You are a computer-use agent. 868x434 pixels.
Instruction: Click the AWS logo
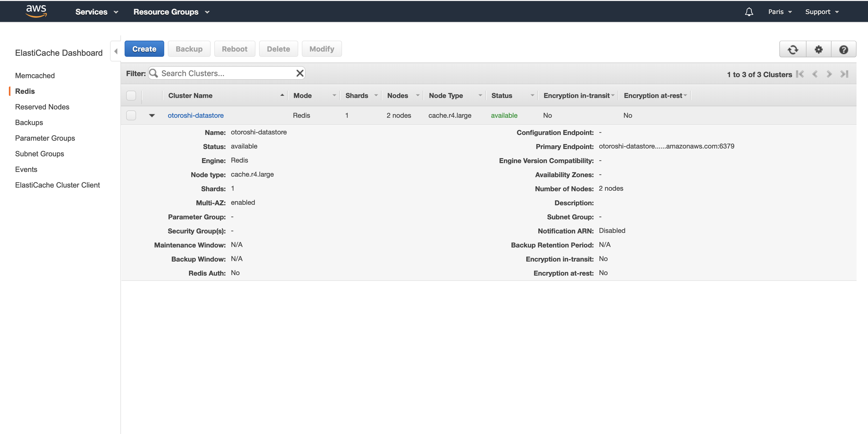(36, 11)
